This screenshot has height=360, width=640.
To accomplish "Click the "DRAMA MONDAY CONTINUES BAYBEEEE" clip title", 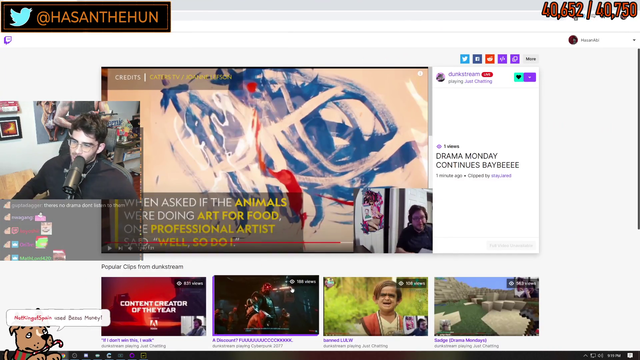I will coord(477,160).
